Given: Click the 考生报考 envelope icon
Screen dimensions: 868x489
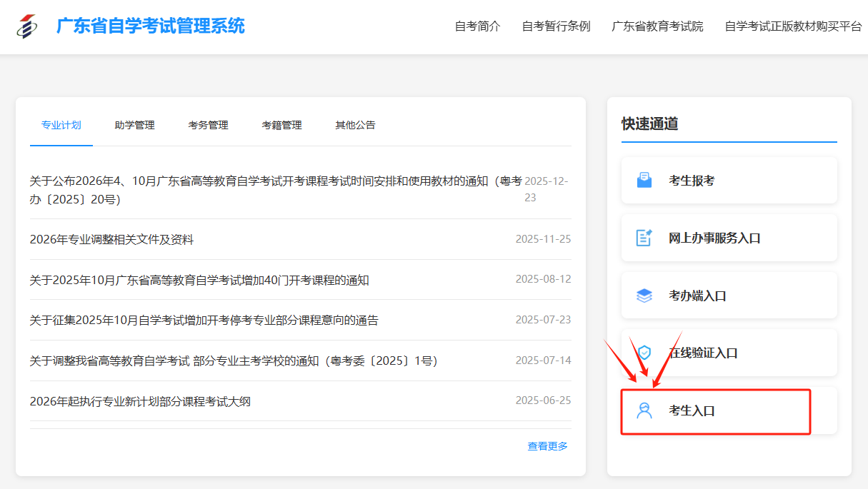Looking at the screenshot, I should 644,181.
